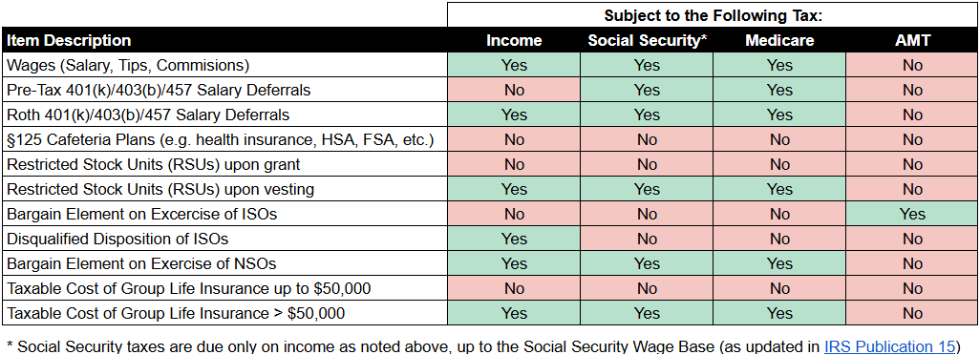
Task: Select the Item Description header cell
Action: click(225, 40)
